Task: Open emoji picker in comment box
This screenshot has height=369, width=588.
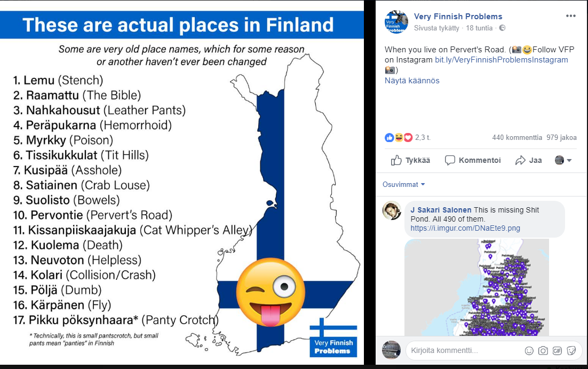Action: click(529, 351)
